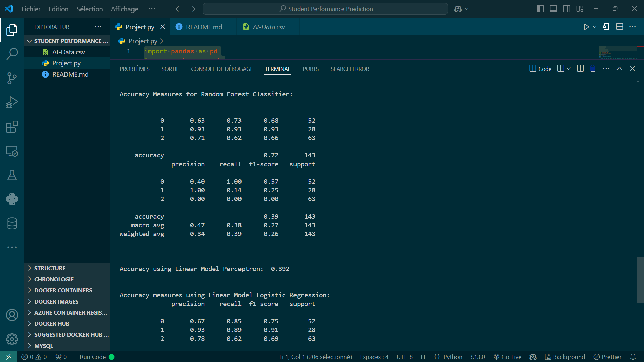Image resolution: width=644 pixels, height=362 pixels.
Task: Close the Project.py tab
Action: (163, 27)
